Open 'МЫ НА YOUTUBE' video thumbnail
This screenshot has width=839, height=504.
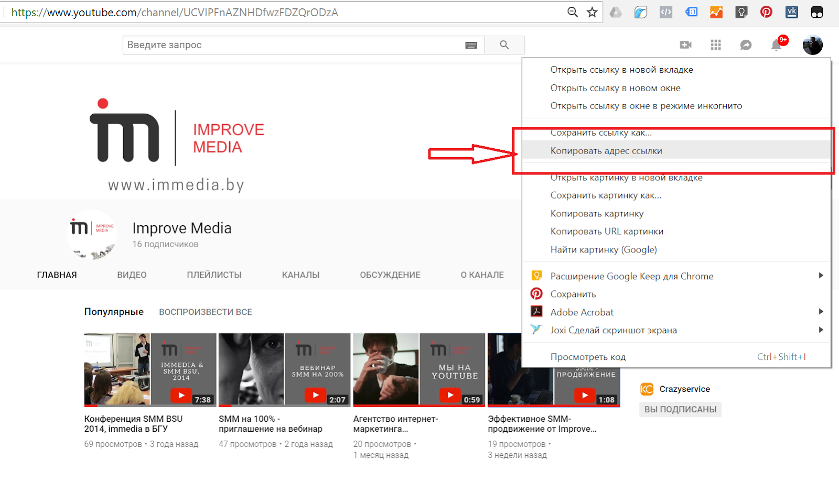point(419,370)
